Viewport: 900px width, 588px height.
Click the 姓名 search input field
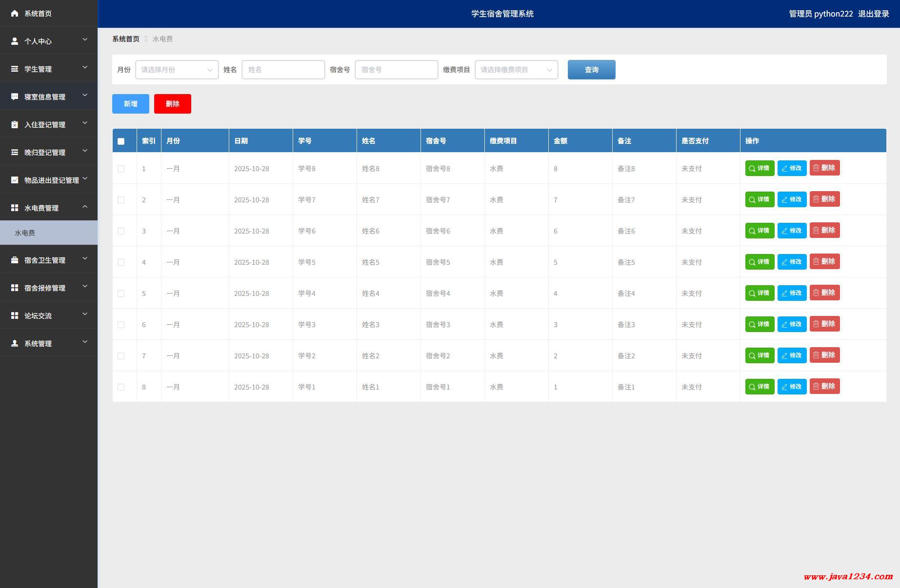(x=283, y=70)
